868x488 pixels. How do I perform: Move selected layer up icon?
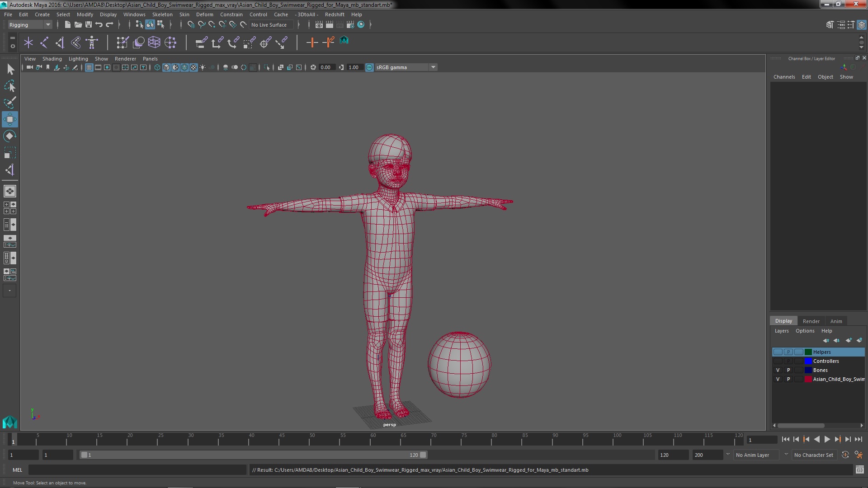pos(826,340)
